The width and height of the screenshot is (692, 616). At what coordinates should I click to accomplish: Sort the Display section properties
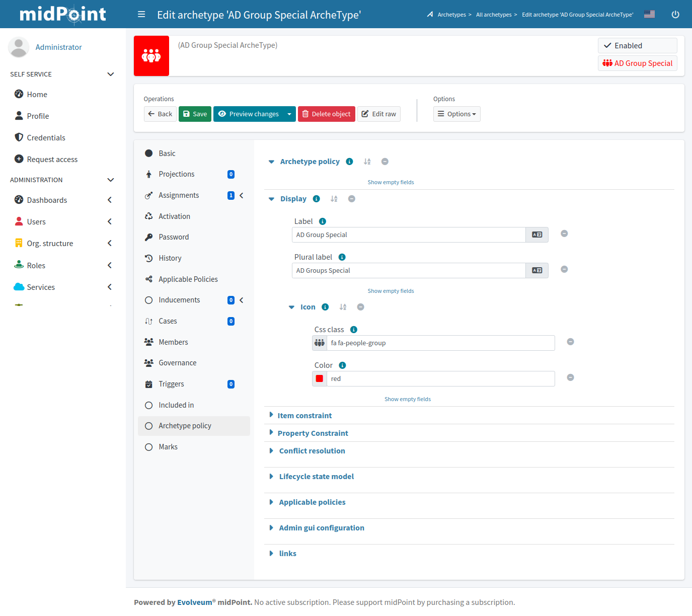pos(334,199)
